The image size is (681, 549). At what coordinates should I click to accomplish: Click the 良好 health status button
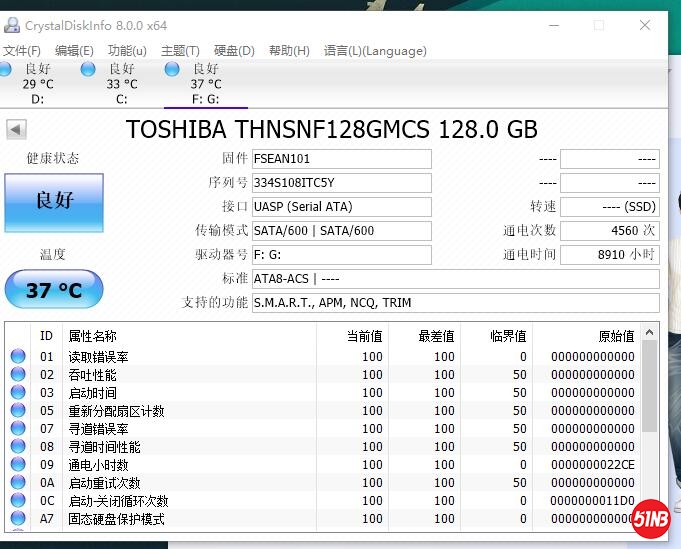click(54, 202)
